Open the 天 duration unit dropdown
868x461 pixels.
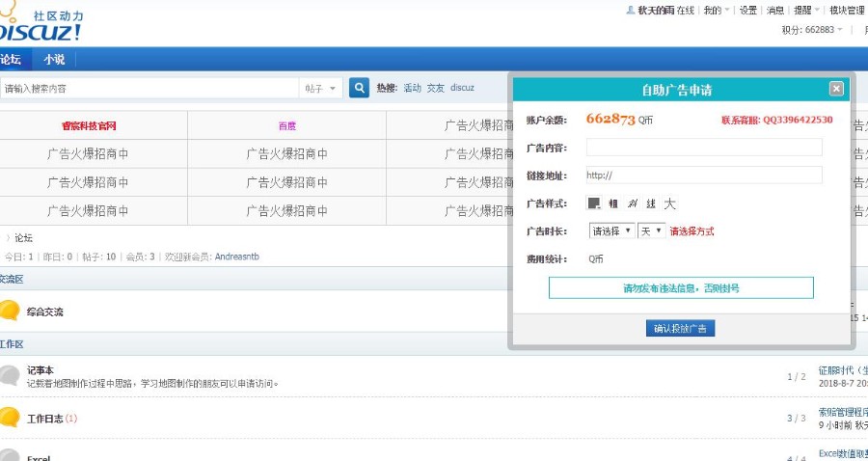click(x=652, y=231)
